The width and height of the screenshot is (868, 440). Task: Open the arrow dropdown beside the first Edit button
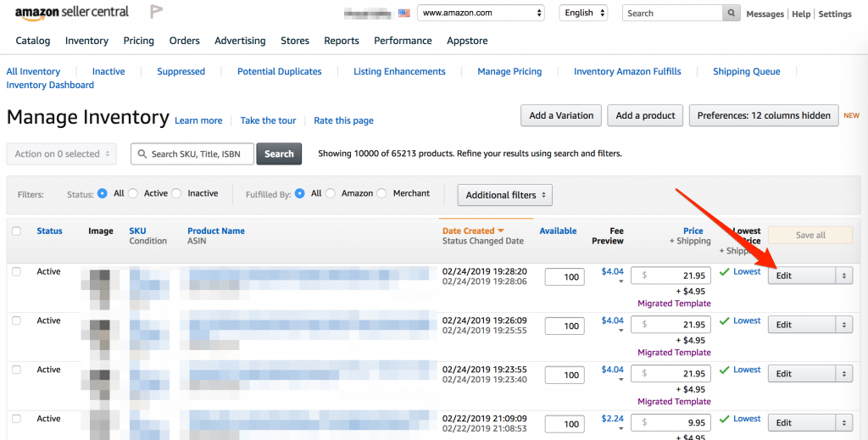pos(843,276)
